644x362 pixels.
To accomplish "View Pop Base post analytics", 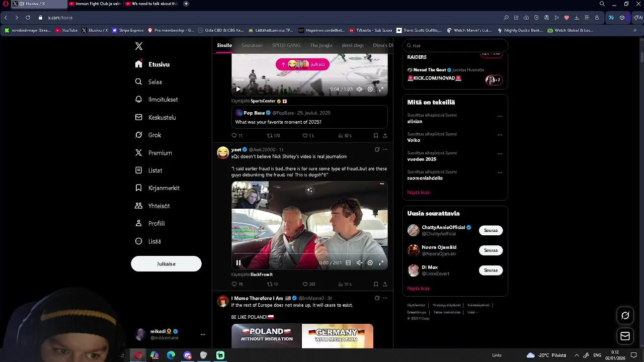I will click(345, 136).
